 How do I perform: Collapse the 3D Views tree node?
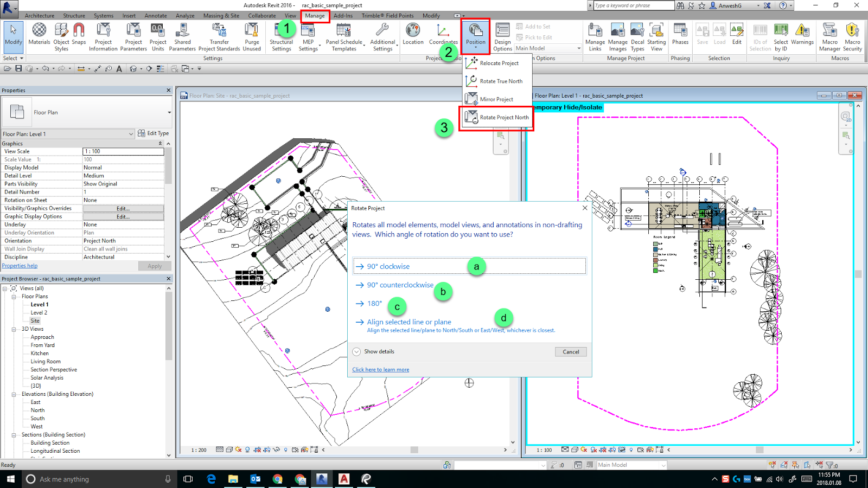point(14,329)
